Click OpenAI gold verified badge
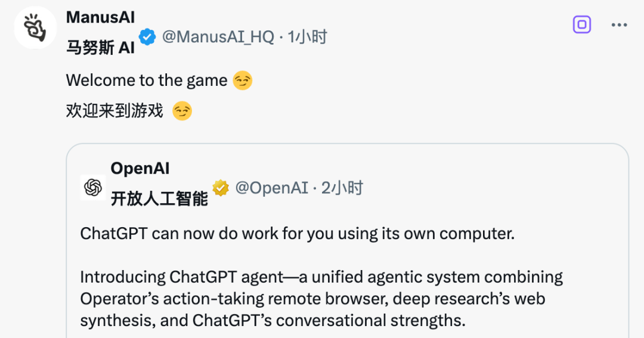 [221, 188]
